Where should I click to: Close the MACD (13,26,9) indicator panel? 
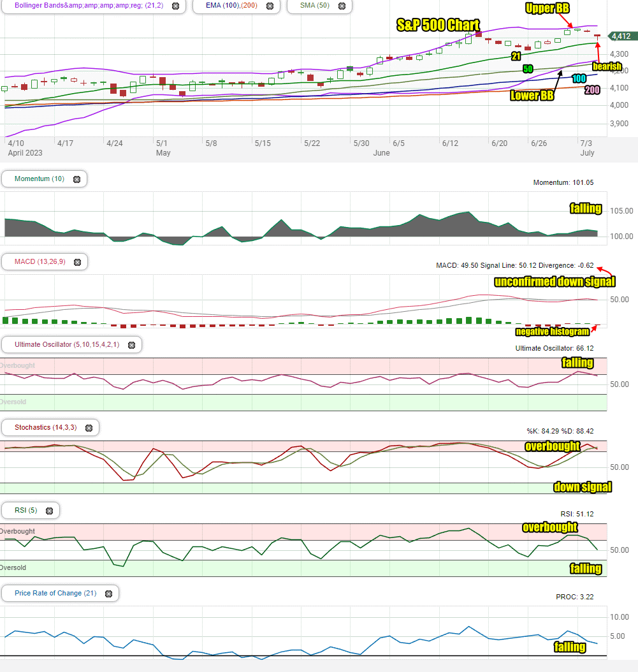78,262
